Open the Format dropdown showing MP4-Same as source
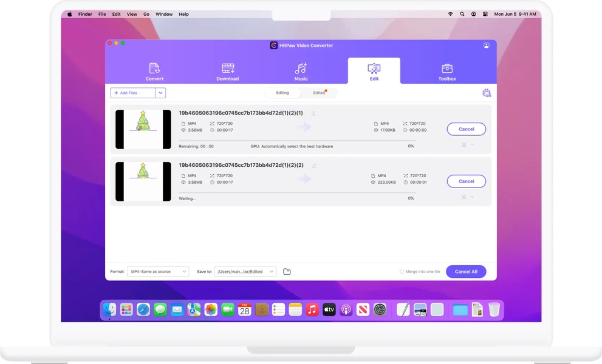 click(158, 272)
